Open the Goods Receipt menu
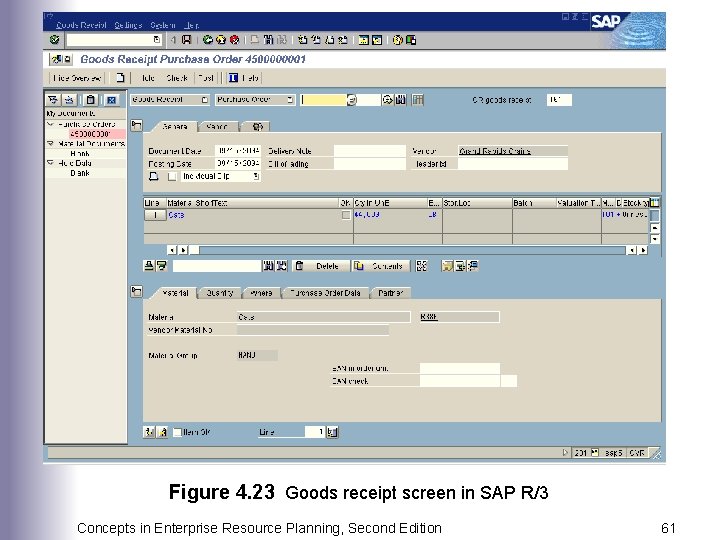This screenshot has height=540, width=720. (81, 25)
